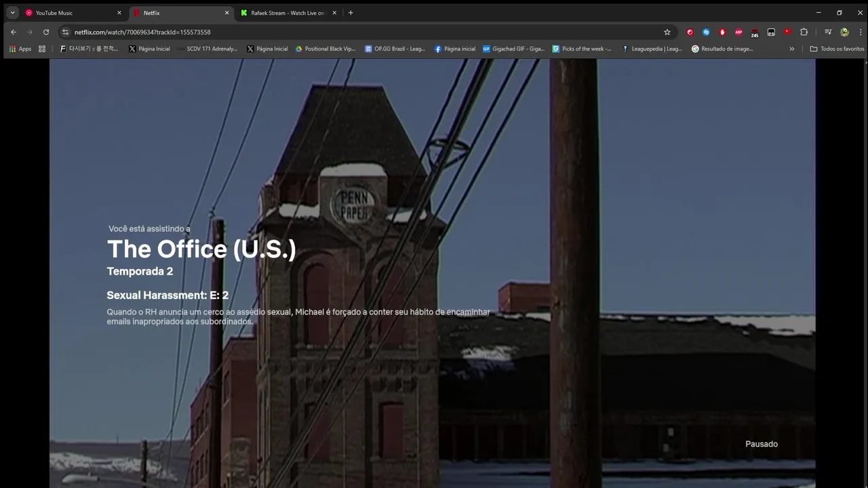The image size is (868, 488).
Task: Click the Você está assistindo a text
Action: tap(149, 229)
